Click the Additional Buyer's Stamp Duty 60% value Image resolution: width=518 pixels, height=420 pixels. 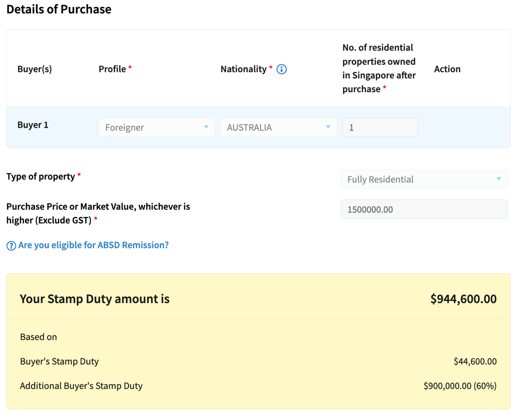460,386
